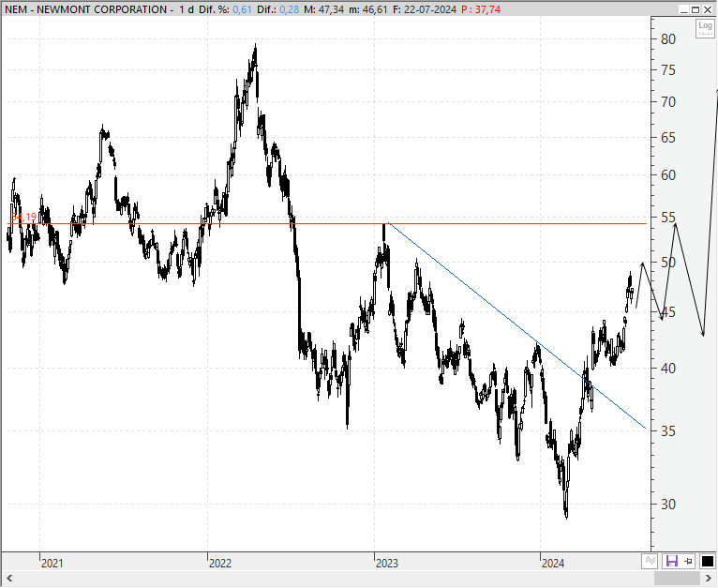Click the Dif. % 0,61 value
The height and width of the screenshot is (588, 718).
pos(242,9)
